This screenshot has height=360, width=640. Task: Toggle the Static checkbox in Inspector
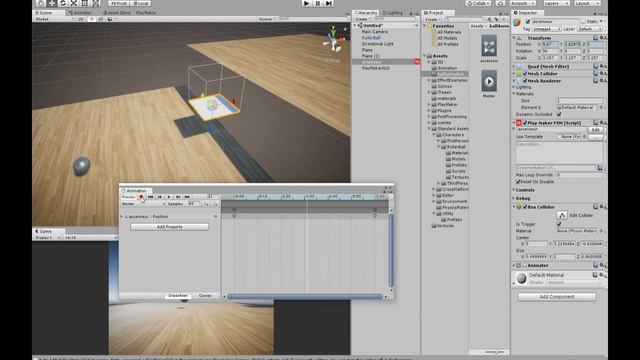pos(583,21)
